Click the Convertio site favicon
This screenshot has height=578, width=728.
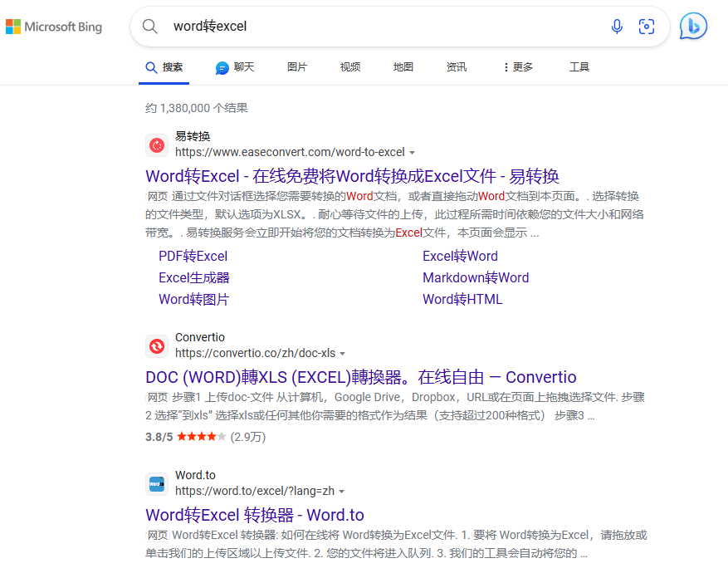tap(156, 346)
